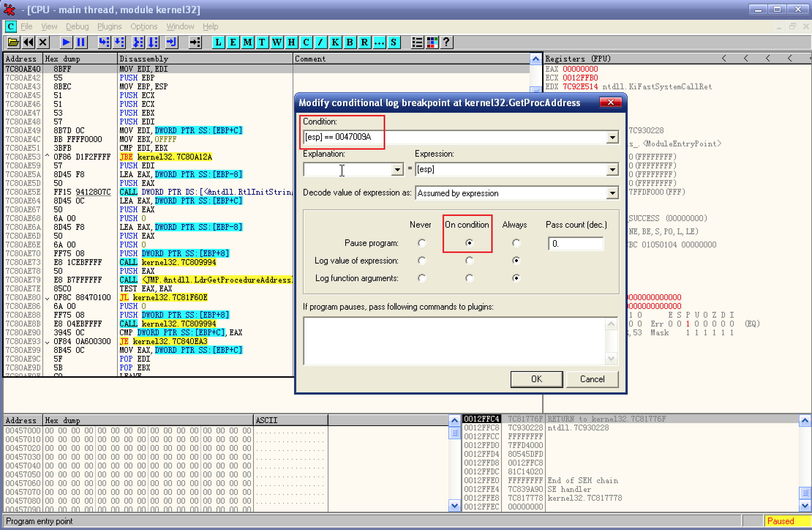
Task: Set Pause program to Always
Action: (516, 243)
